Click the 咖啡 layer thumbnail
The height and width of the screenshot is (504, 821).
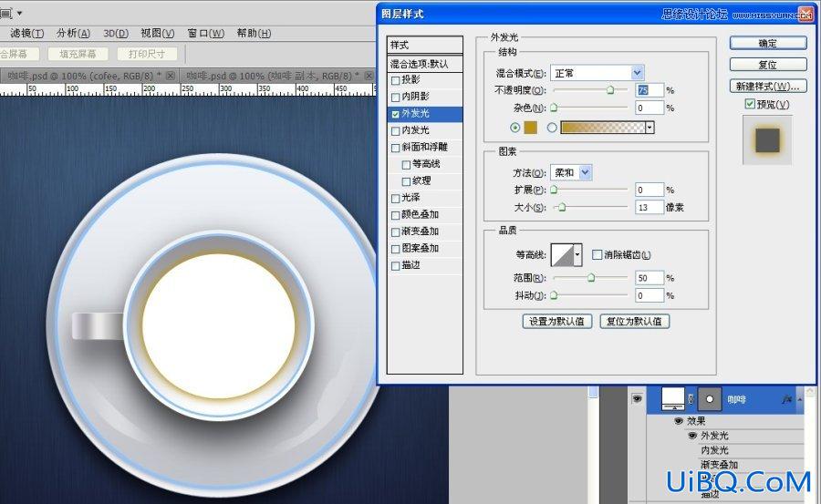click(x=673, y=399)
